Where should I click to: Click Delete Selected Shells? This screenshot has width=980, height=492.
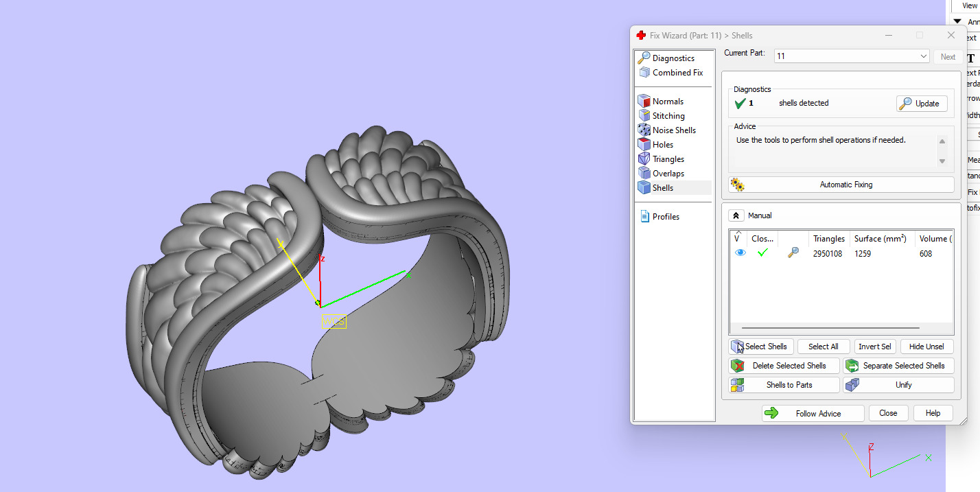tap(784, 366)
